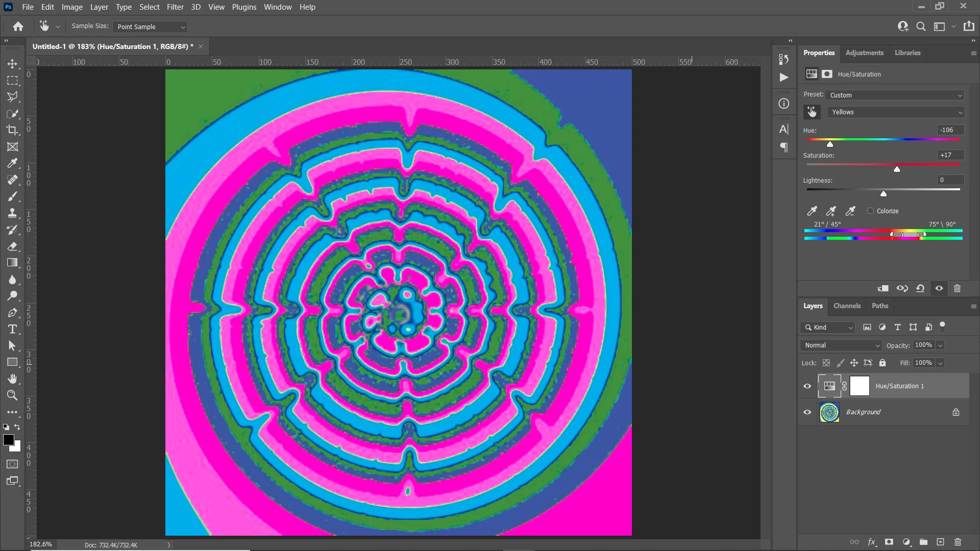Image resolution: width=980 pixels, height=551 pixels.
Task: Click the Hue value input field
Action: pos(950,130)
